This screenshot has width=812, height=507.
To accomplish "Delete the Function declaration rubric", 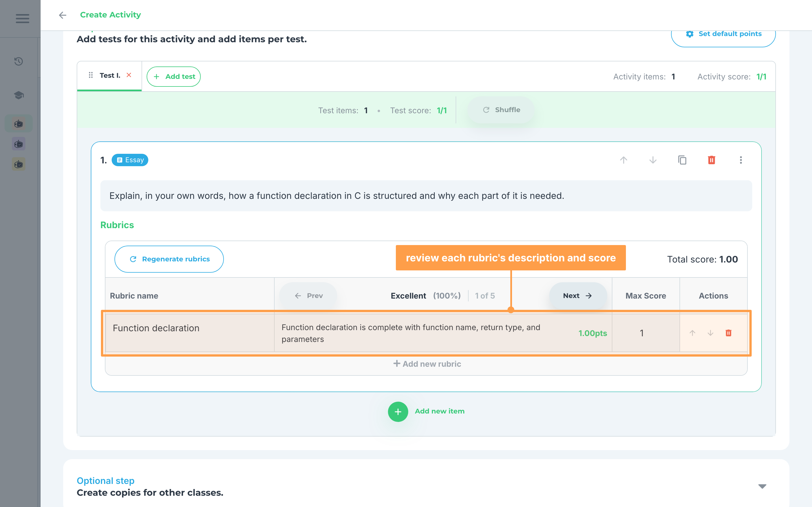I will pyautogui.click(x=729, y=333).
